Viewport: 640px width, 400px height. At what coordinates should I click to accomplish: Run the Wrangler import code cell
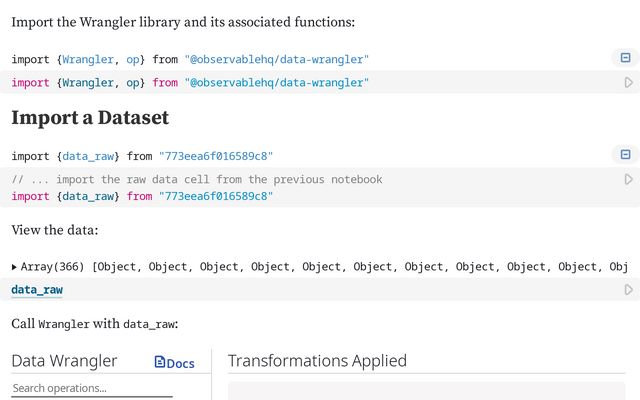pos(628,83)
